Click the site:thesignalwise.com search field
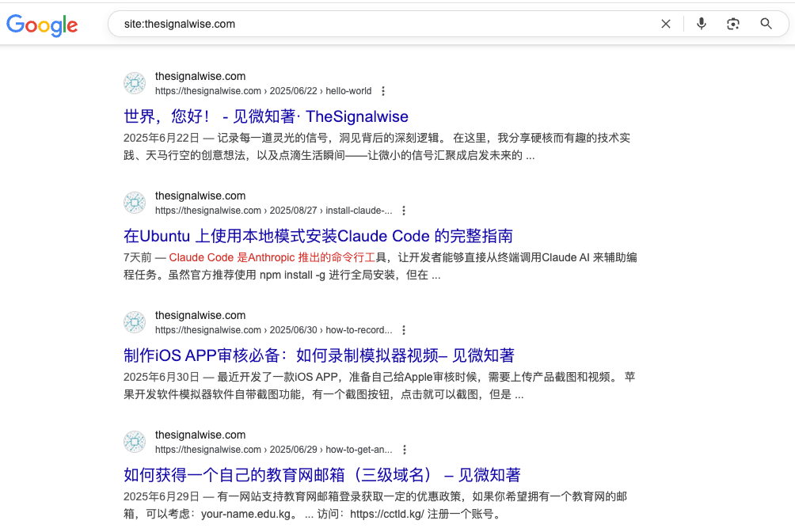 [x=380, y=24]
